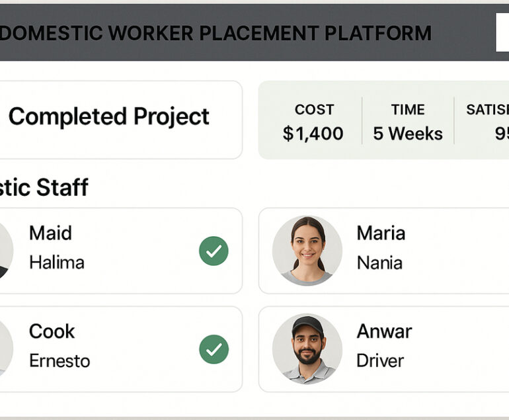Click the partially visible Maid avatar
The height and width of the screenshot is (420, 509).
coord(6,251)
